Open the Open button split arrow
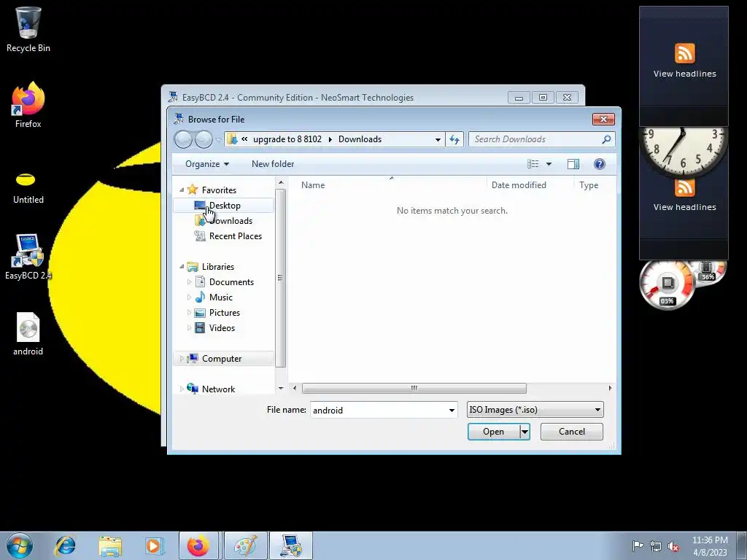The width and height of the screenshot is (747, 560). tap(525, 432)
